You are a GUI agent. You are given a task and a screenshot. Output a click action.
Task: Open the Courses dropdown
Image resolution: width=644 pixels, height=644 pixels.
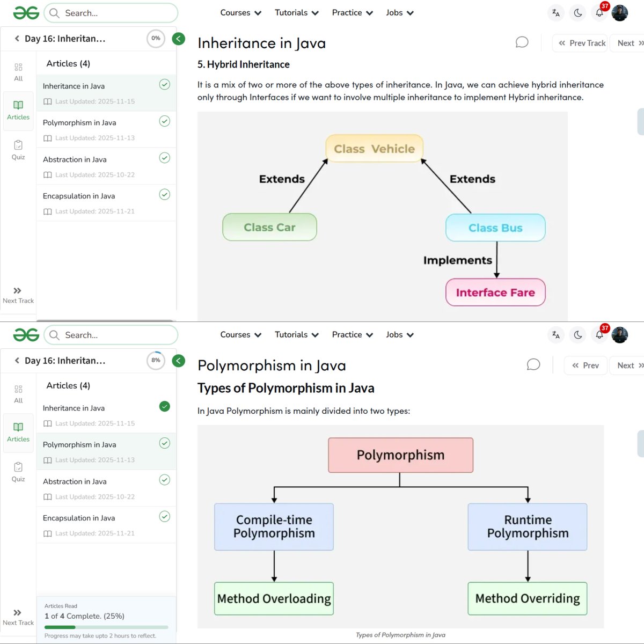coord(240,12)
